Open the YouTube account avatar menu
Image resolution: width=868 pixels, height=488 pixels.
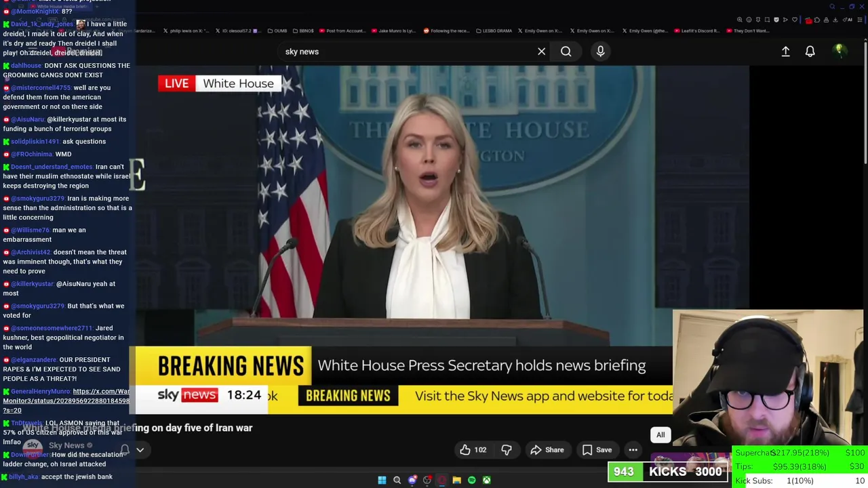[x=839, y=51]
